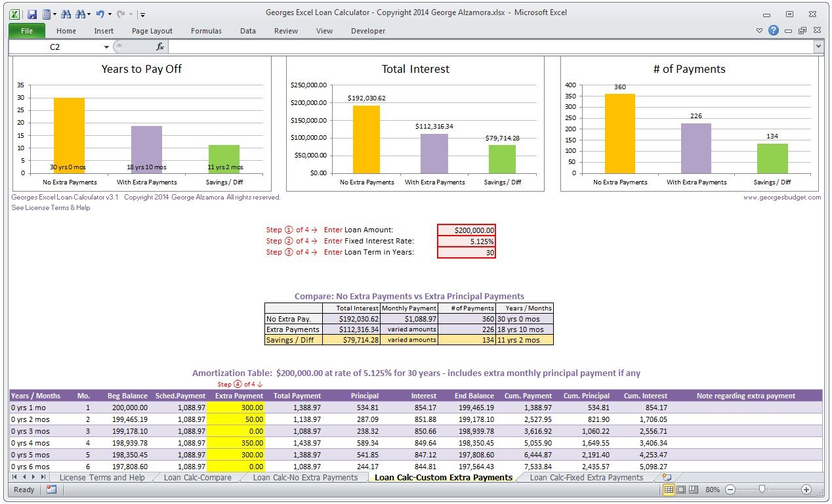This screenshot has width=832, height=504.
Task: Switch to Loan Calc-Compare sheet tab
Action: 198,478
